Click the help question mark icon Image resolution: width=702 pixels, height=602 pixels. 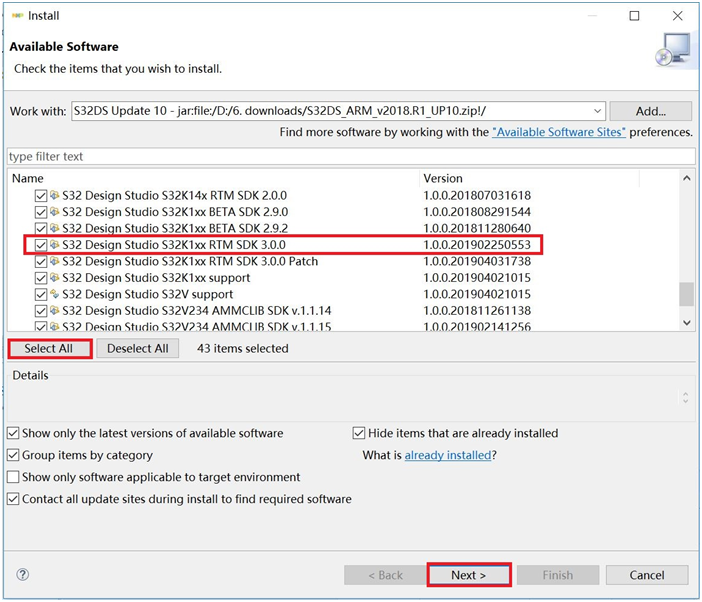coord(23,575)
